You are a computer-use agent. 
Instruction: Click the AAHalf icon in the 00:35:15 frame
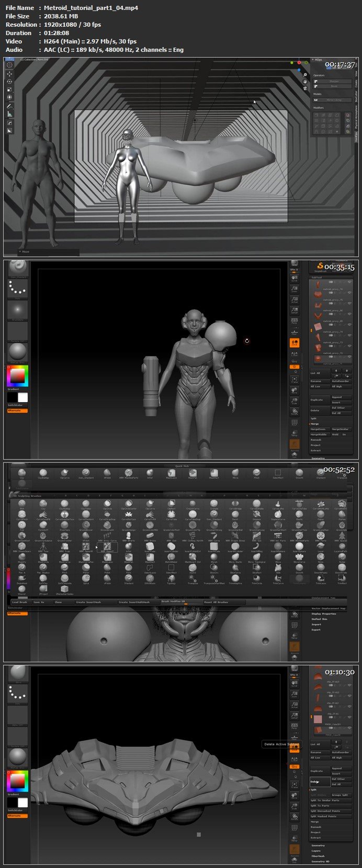(x=294, y=310)
